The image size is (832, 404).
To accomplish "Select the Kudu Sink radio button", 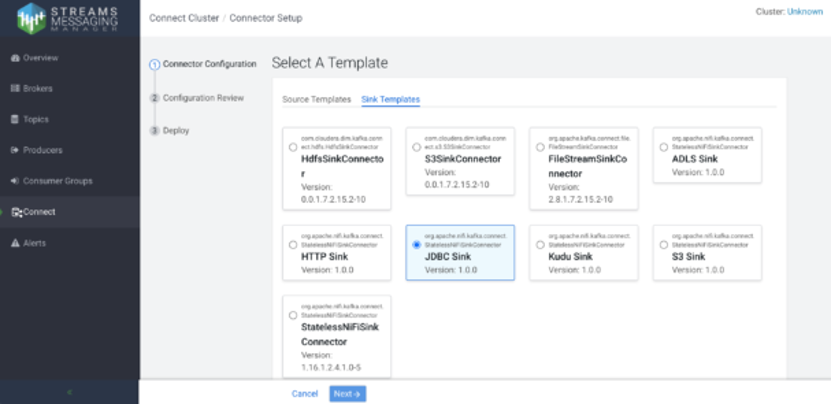I will tap(540, 245).
